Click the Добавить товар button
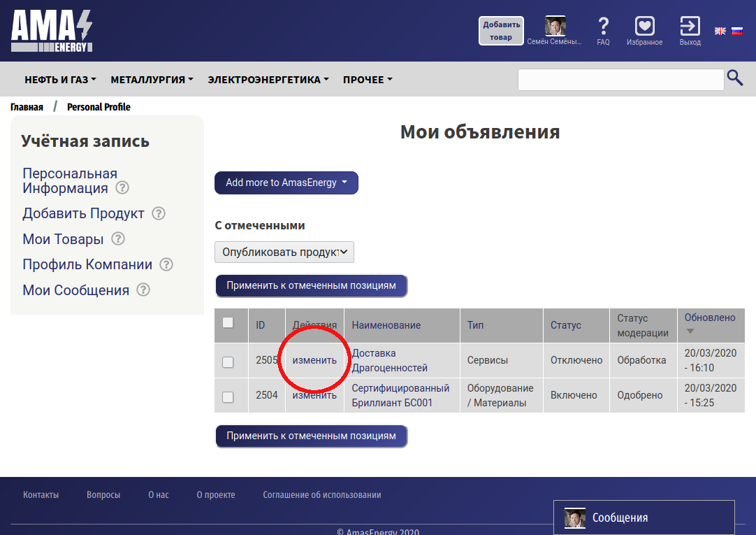 click(x=501, y=31)
